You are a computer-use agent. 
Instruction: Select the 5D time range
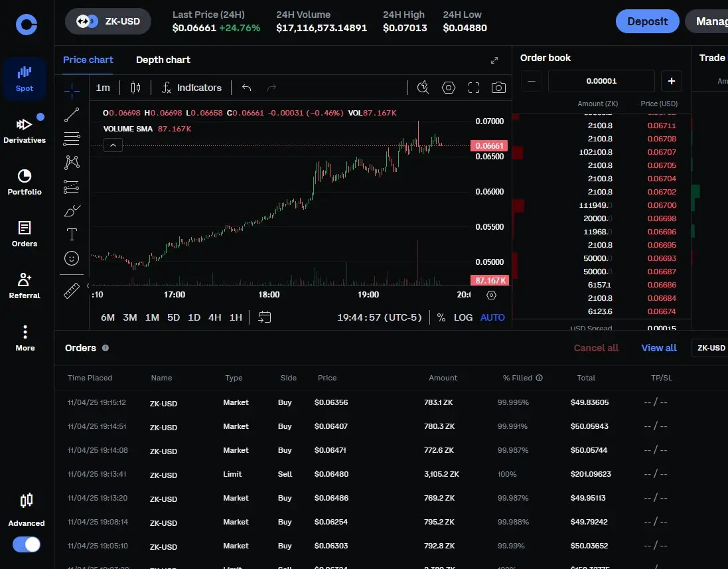(174, 317)
